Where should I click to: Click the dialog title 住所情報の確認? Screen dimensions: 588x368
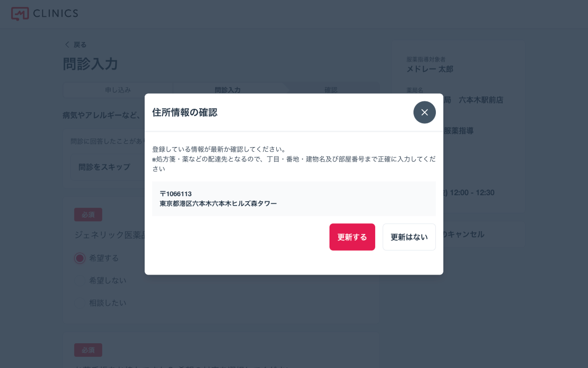point(185,113)
